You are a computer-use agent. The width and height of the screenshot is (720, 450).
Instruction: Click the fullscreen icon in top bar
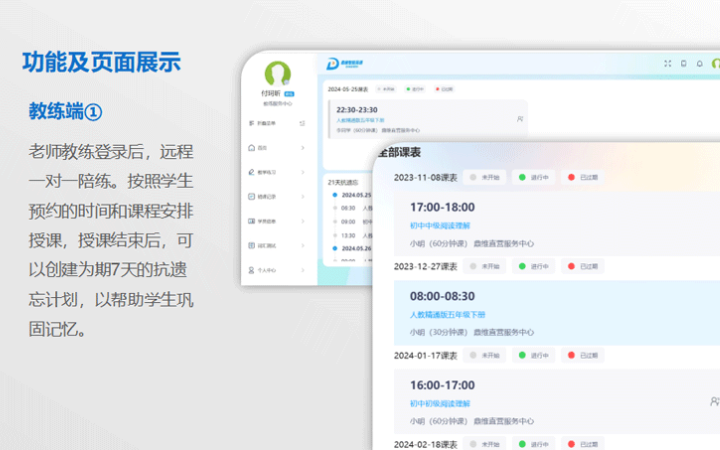tap(668, 63)
